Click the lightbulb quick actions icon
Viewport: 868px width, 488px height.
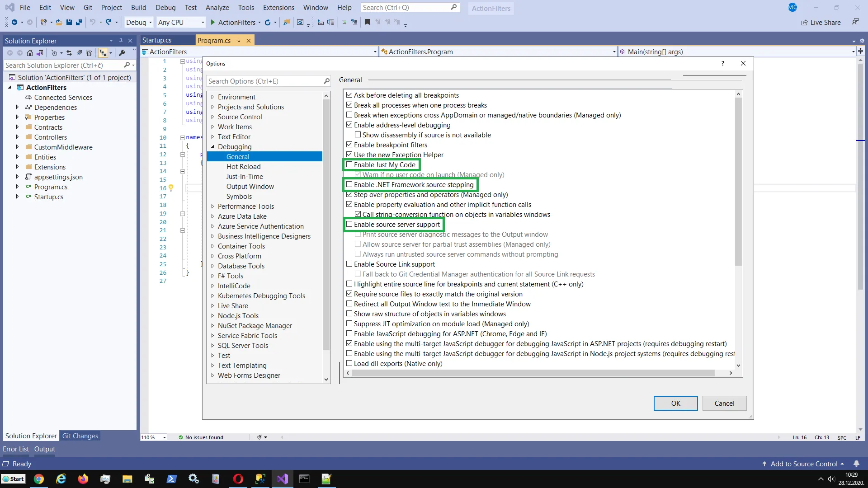[x=171, y=188]
